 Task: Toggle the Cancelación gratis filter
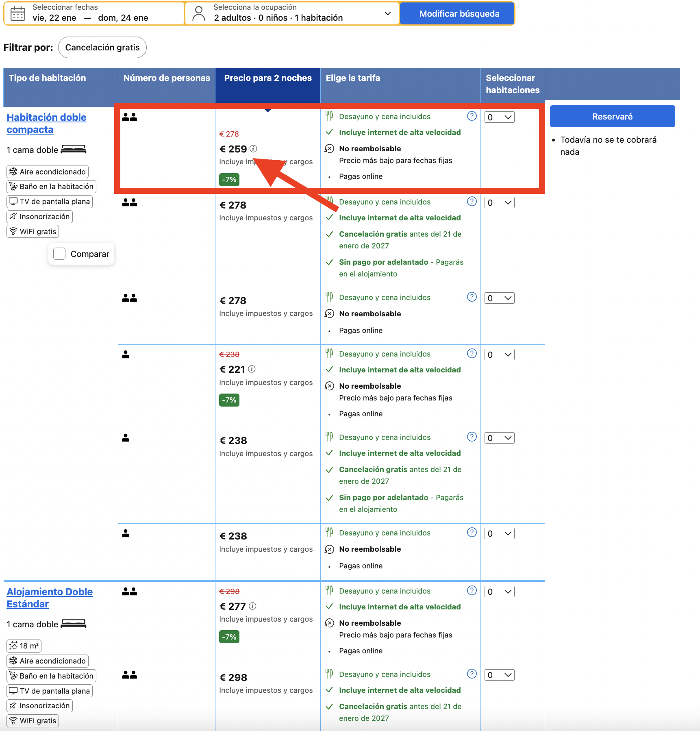coord(102,48)
